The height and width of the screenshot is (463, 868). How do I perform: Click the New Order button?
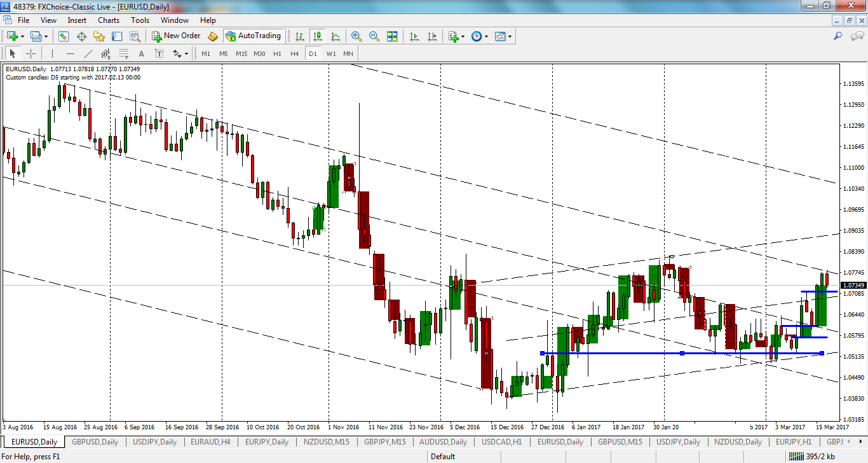point(176,36)
